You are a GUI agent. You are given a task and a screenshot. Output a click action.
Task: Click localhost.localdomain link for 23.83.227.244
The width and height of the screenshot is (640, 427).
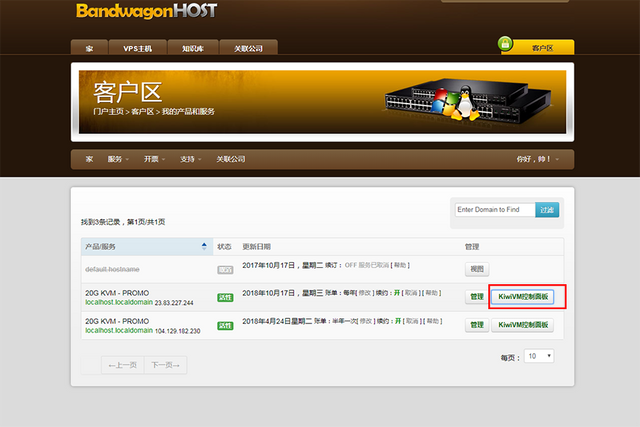pyautogui.click(x=119, y=302)
